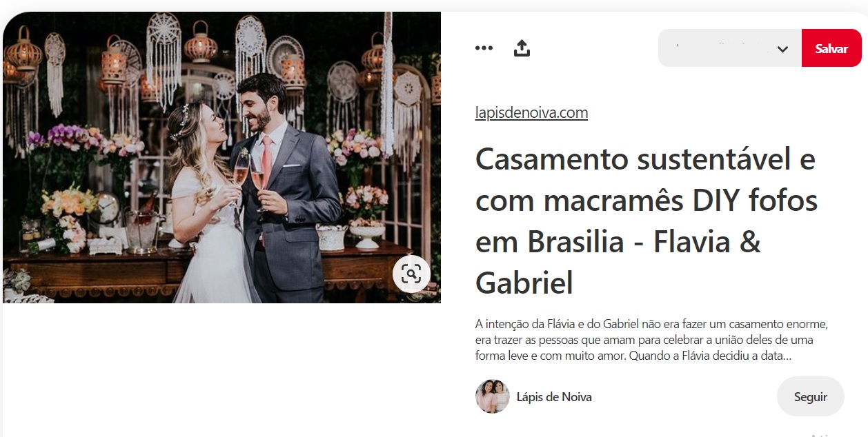Follow Lápis de Noiva with Seguir

[x=811, y=396]
